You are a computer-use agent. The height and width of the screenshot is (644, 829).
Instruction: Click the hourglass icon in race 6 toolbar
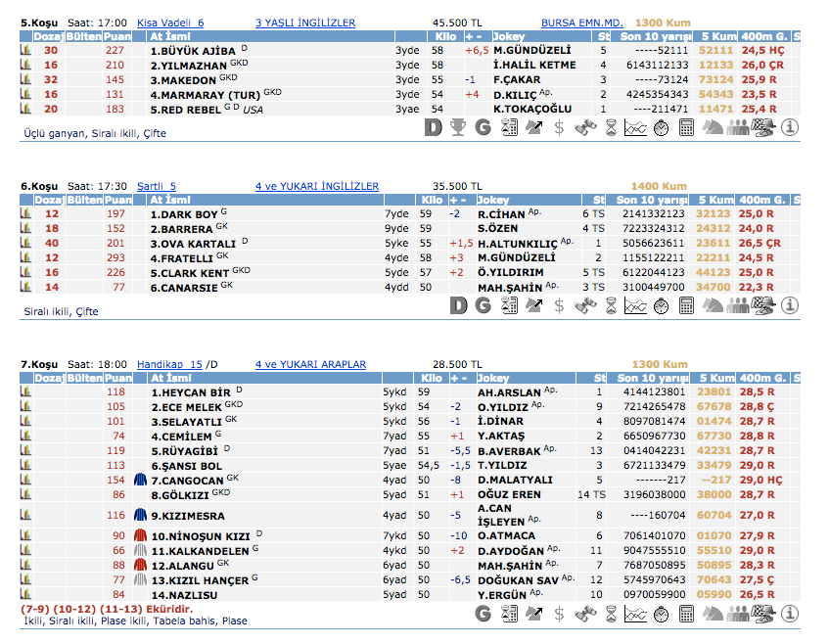(610, 305)
